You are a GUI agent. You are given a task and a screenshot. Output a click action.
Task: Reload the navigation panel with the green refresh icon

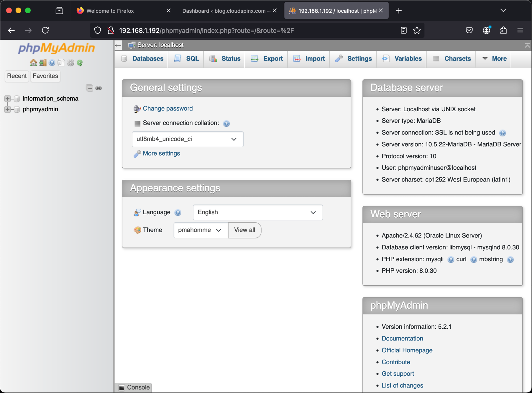click(80, 62)
